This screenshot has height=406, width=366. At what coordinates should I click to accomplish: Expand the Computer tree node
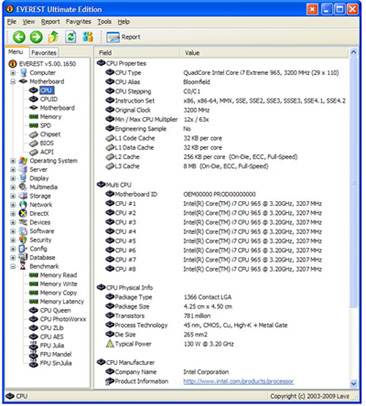(x=13, y=73)
